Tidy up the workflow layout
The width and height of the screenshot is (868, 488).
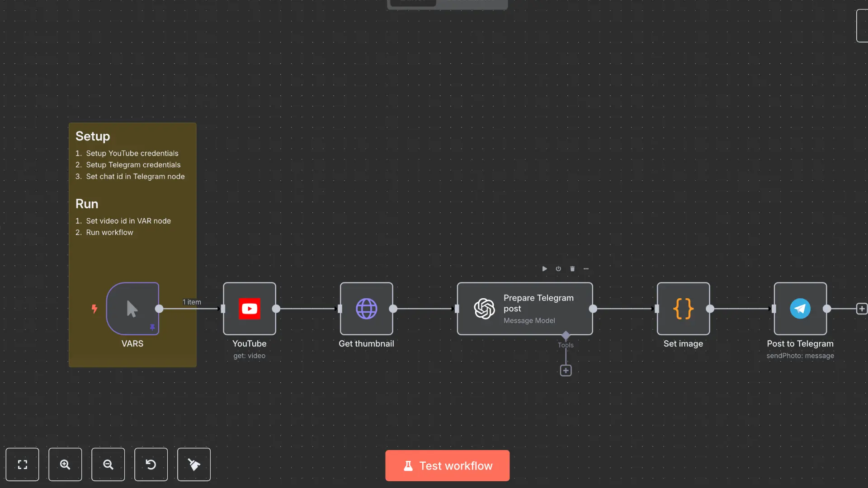pyautogui.click(x=193, y=464)
